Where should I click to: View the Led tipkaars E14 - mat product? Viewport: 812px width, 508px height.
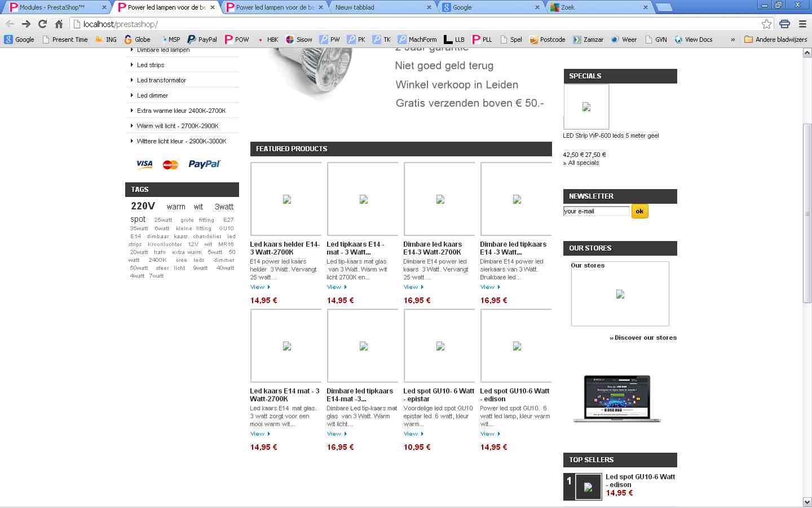pos(337,287)
